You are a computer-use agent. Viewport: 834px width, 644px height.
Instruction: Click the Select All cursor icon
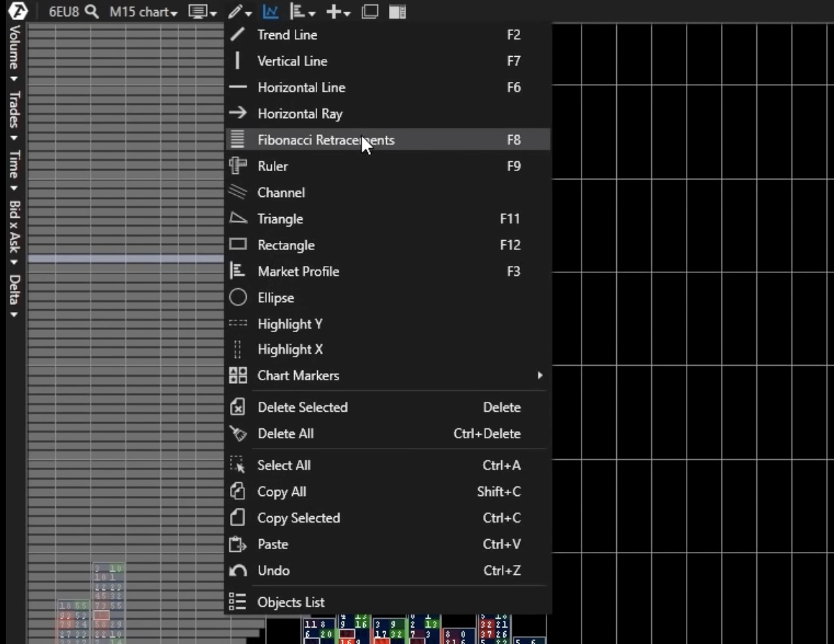tap(237, 465)
